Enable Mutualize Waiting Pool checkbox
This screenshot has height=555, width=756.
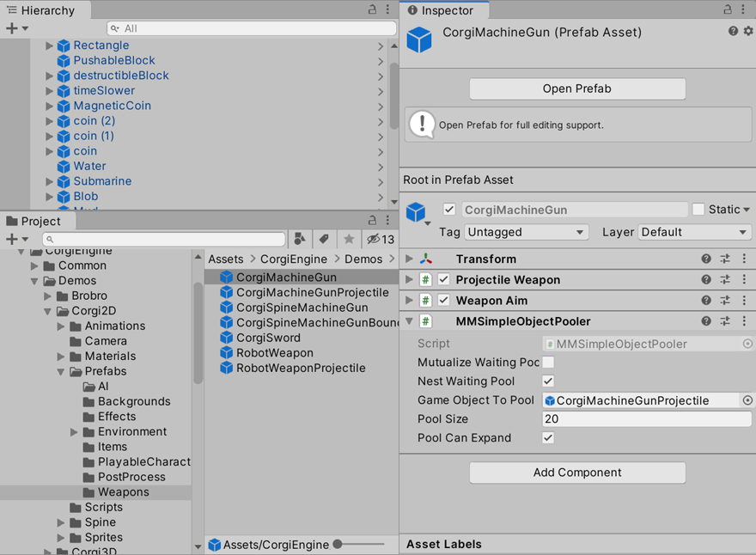548,363
